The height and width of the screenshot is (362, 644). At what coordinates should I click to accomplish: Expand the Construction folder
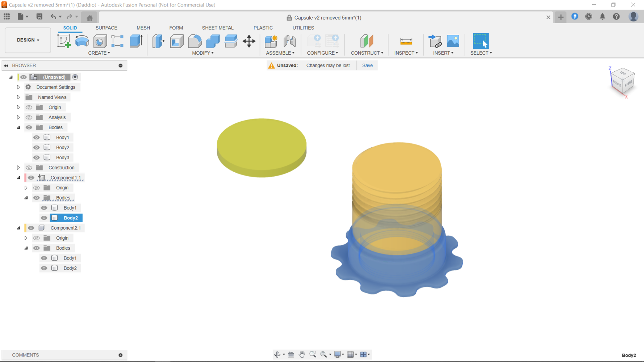[x=18, y=168]
